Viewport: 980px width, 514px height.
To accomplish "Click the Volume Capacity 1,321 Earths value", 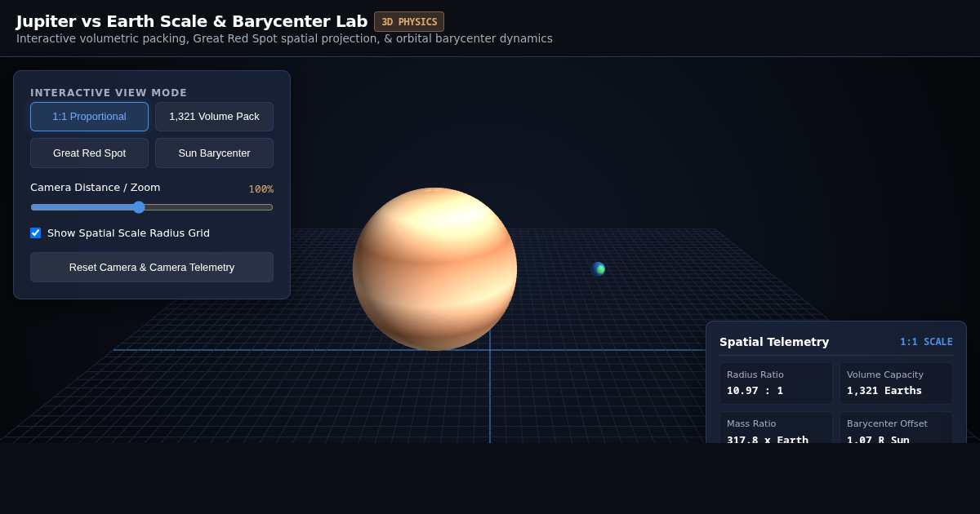I will (884, 391).
